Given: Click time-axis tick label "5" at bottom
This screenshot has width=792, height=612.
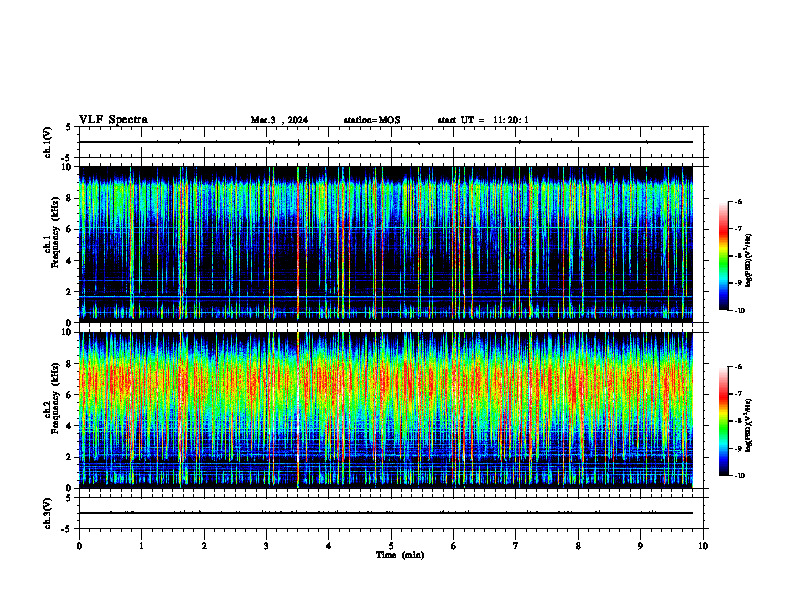Looking at the screenshot, I should pos(391,546).
